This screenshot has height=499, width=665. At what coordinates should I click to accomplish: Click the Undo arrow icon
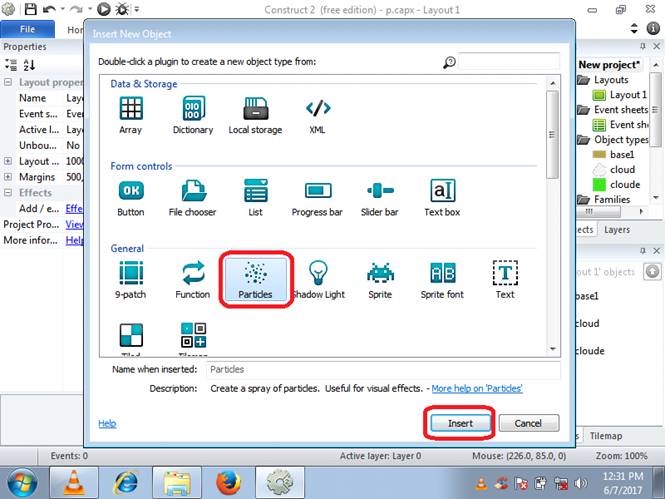(49, 9)
